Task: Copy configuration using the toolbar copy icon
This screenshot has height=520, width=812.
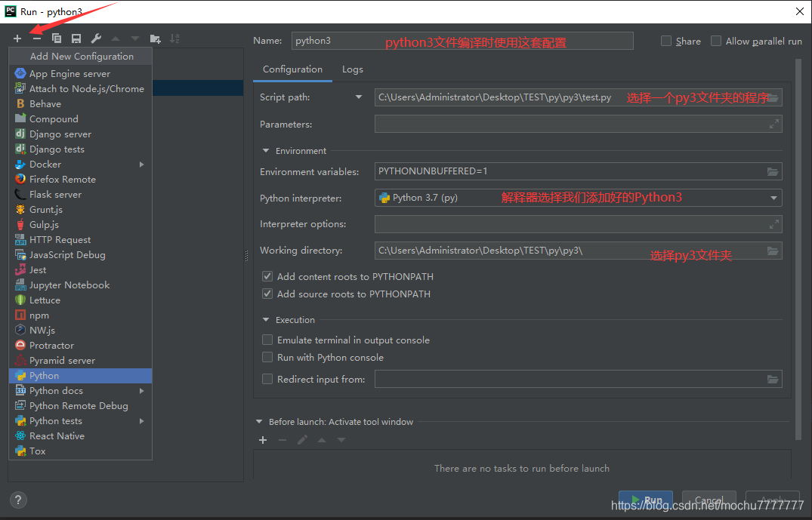Action: (x=57, y=38)
